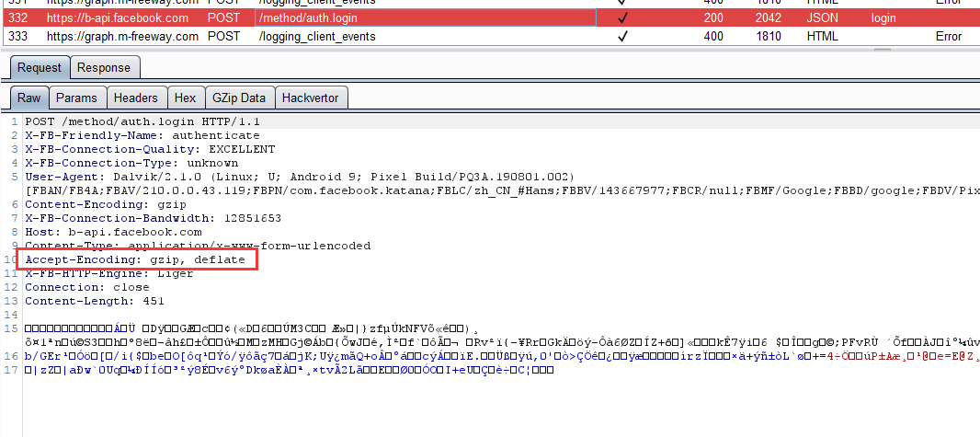Click the highlighted Accept-Encoding header line
This screenshot has height=437, width=980.
pos(136,259)
